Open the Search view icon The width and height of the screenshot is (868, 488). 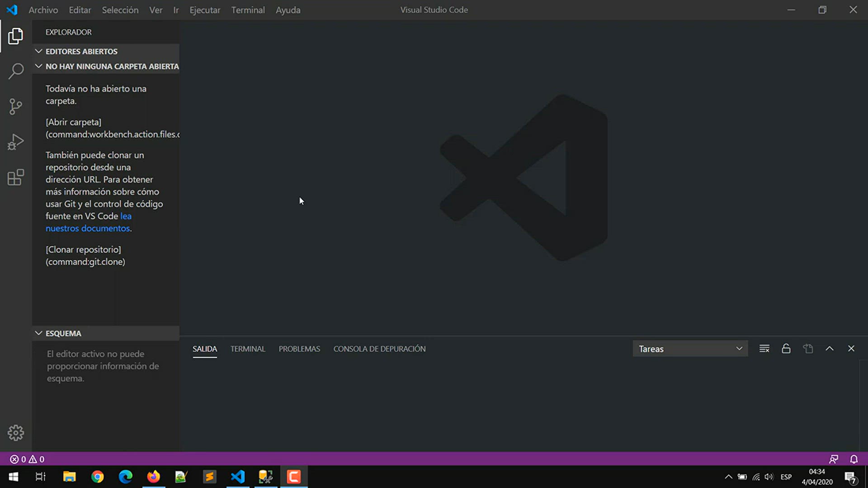tap(16, 71)
